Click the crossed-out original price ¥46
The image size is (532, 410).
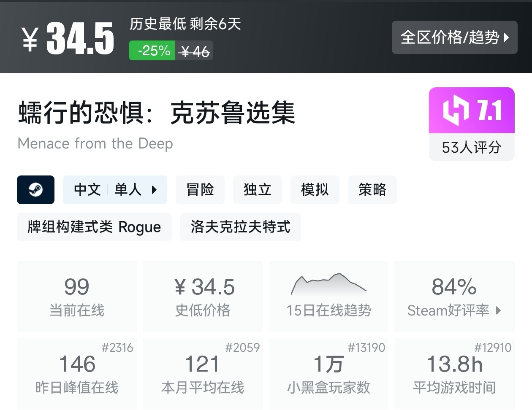195,51
